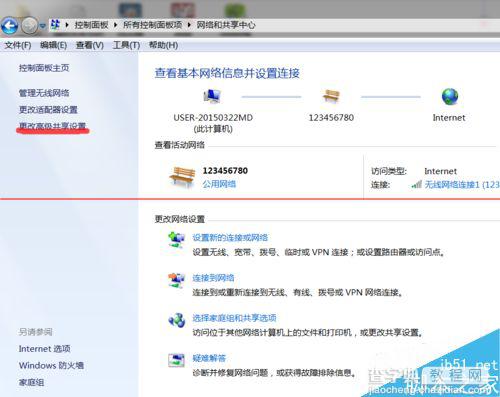Click the greyed Forward navigation arrow

coord(29,26)
